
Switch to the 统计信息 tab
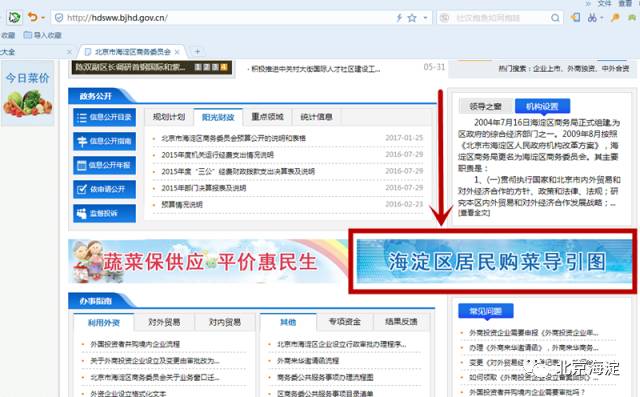point(316,117)
